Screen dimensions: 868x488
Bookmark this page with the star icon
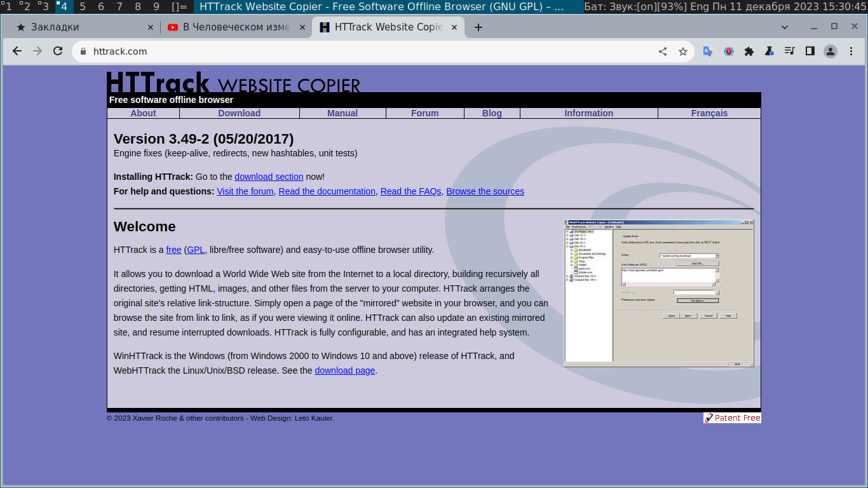683,51
